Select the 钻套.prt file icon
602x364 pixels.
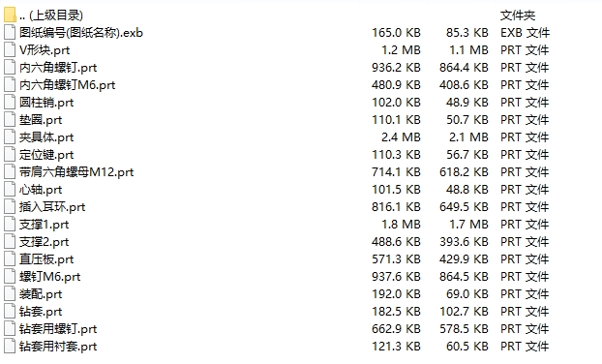(x=10, y=312)
